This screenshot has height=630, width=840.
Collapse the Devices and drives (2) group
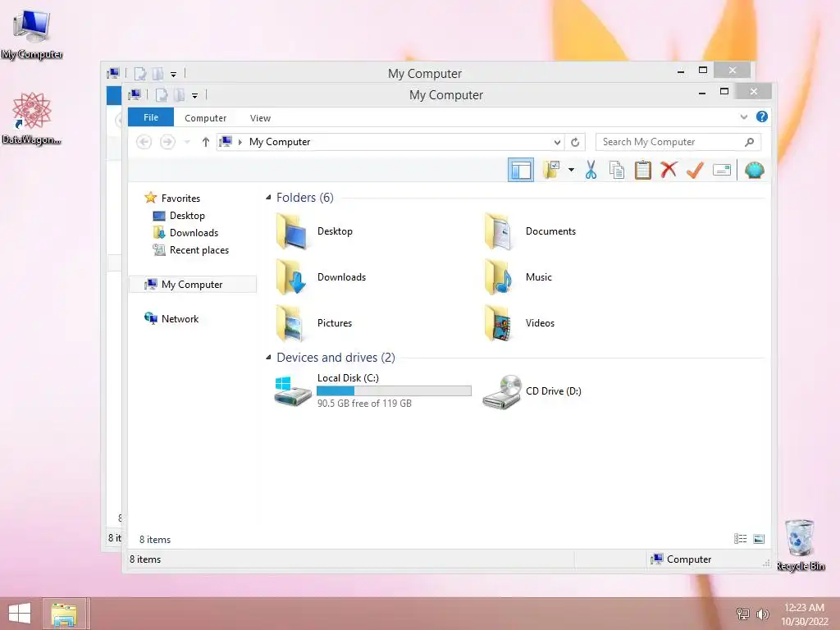tap(268, 358)
